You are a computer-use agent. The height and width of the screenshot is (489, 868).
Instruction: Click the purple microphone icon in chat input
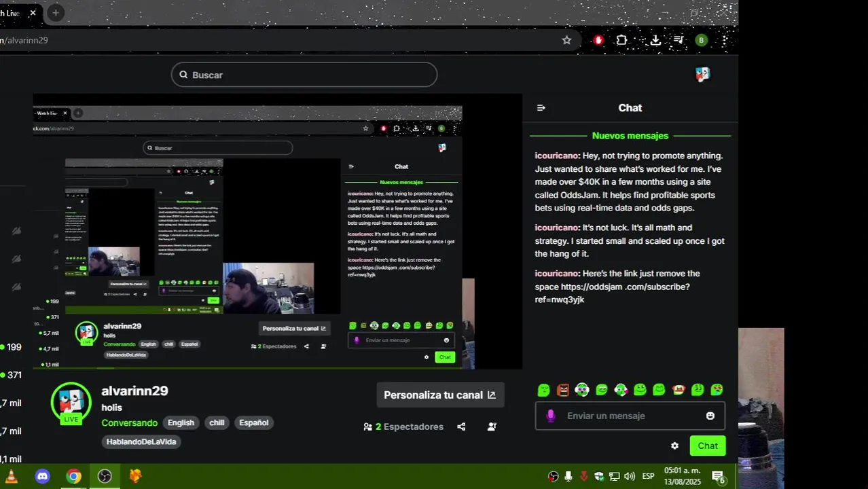[551, 416]
